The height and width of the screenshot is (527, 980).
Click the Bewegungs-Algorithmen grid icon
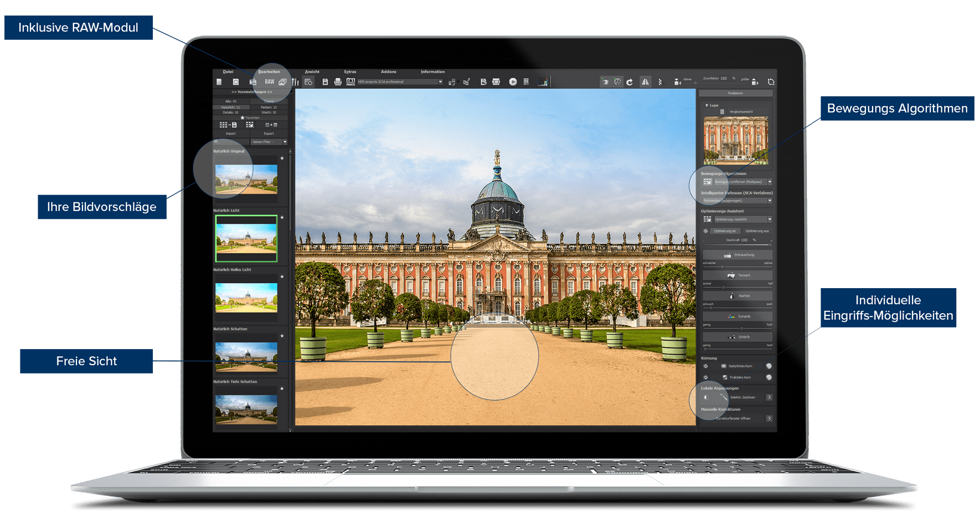[x=708, y=182]
